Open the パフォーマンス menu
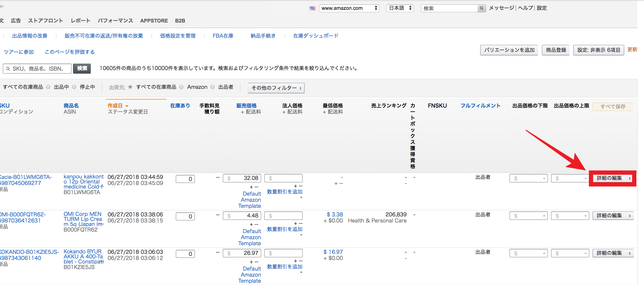The height and width of the screenshot is (285, 644). pos(115,21)
